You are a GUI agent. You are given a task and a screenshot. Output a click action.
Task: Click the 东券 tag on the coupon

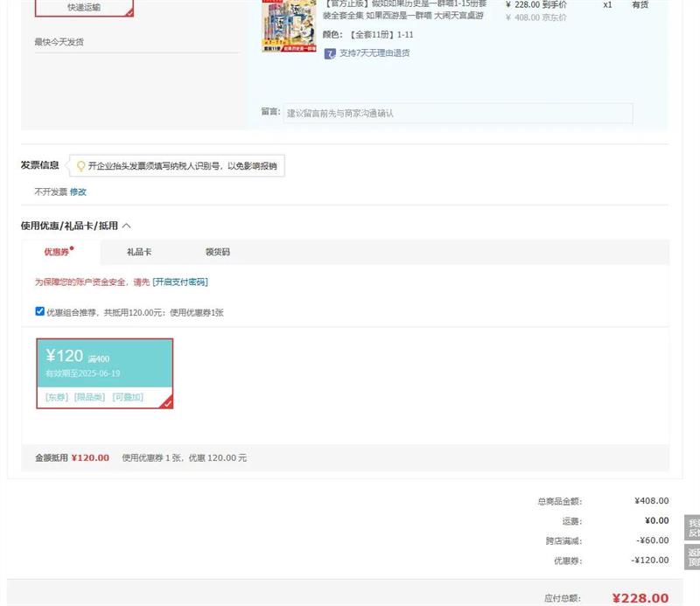tap(57, 397)
